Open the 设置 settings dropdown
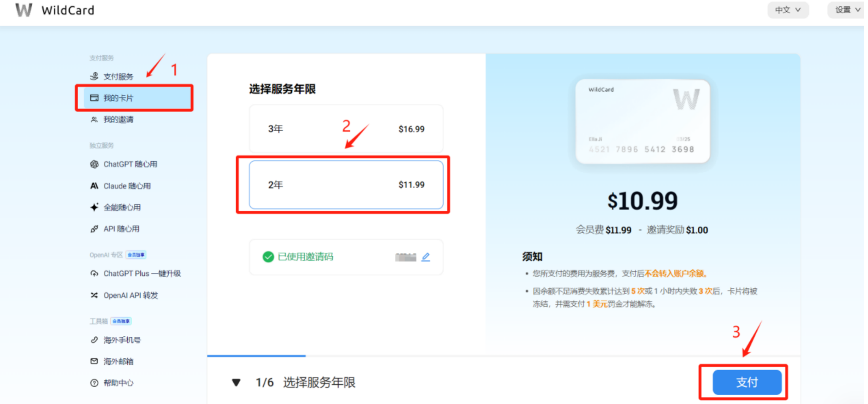Image resolution: width=868 pixels, height=404 pixels. click(x=846, y=10)
